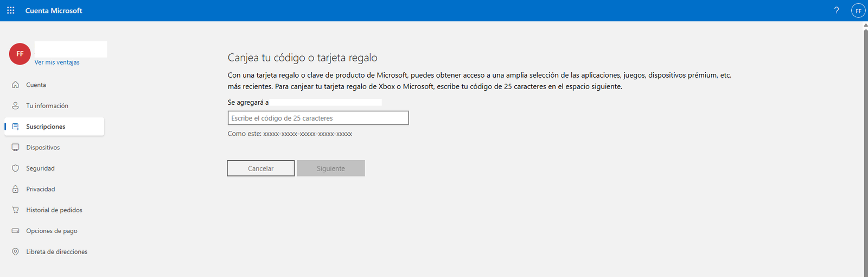Select Suscripciones in the sidebar

click(54, 127)
